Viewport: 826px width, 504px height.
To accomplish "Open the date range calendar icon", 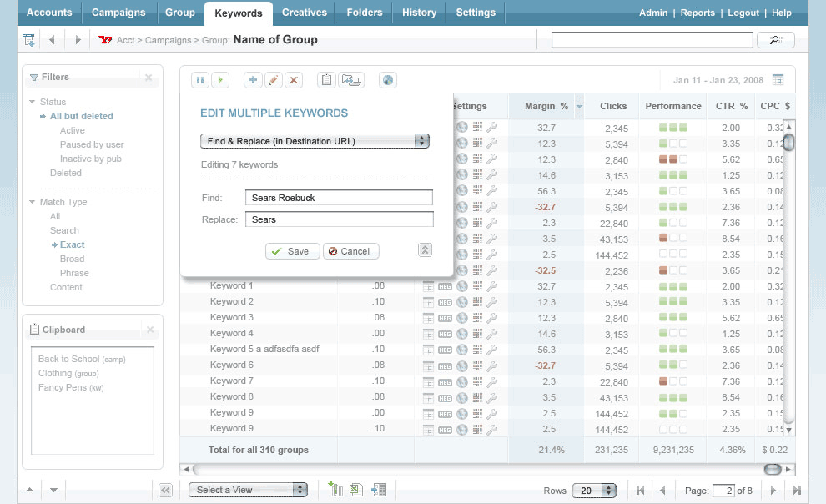I will point(778,80).
